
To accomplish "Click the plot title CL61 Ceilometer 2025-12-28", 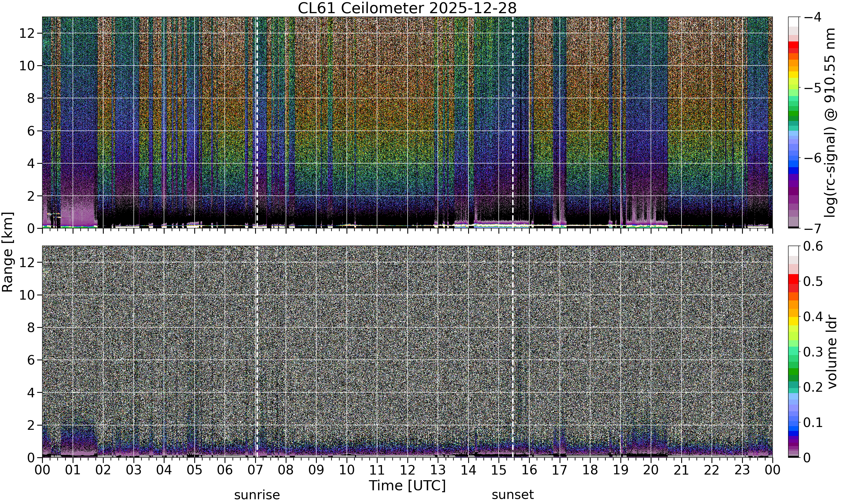I will point(407,8).
